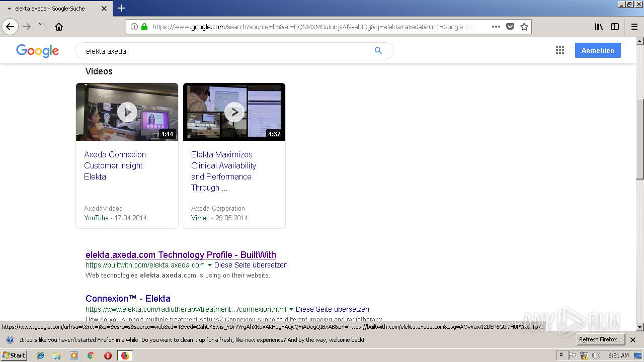Click the scrollbar up arrow
The image size is (644, 362).
click(x=640, y=41)
